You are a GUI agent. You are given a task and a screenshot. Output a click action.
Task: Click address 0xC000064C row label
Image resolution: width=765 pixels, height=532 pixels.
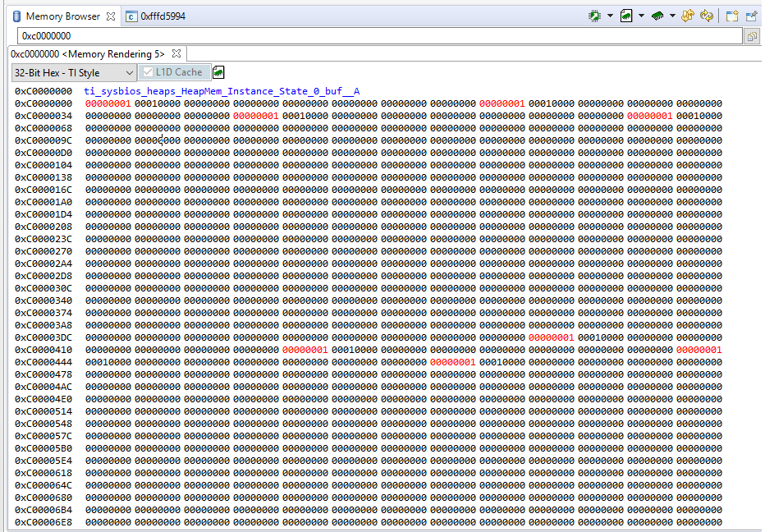coord(44,485)
